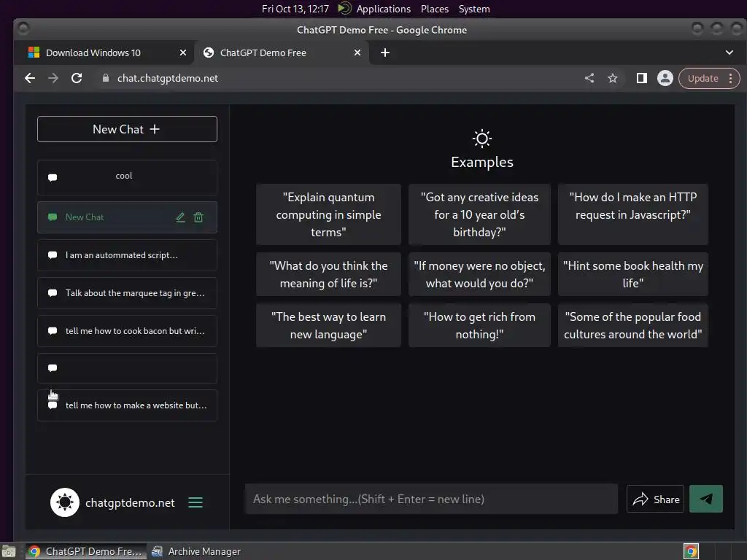Screen dimensions: 747x560
Task: Bookmark this page with star icon
Action: pos(613,78)
